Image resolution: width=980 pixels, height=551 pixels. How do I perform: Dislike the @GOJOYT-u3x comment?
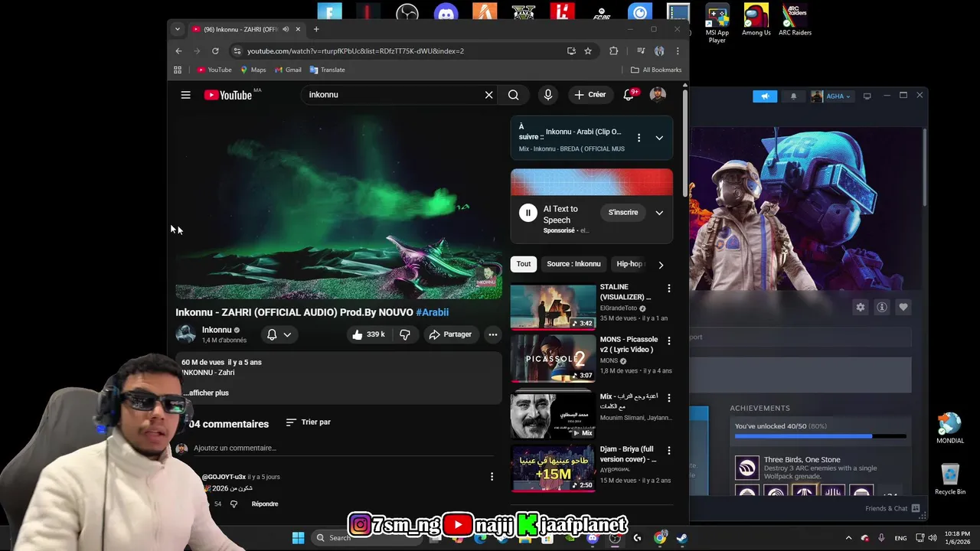(234, 504)
